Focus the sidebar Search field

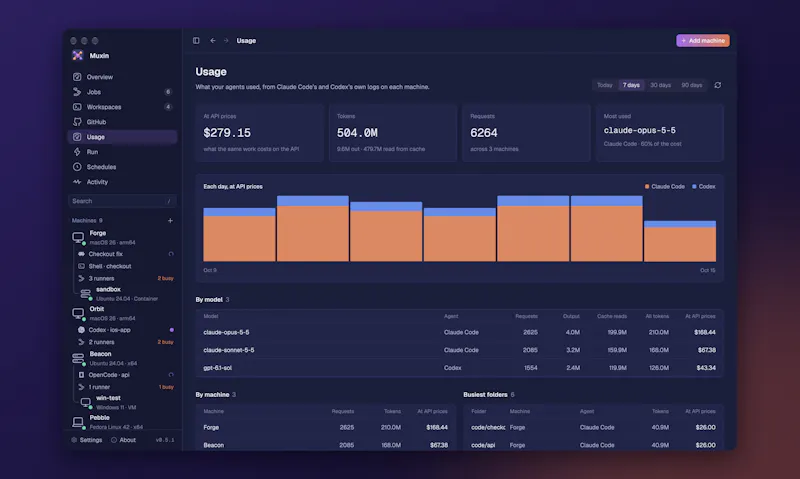122,201
